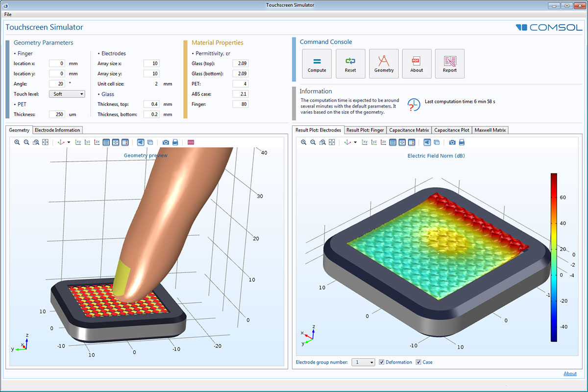Click the pink icon in Geometry toolbar
Image resolution: width=588 pixels, height=392 pixels.
pyautogui.click(x=191, y=142)
